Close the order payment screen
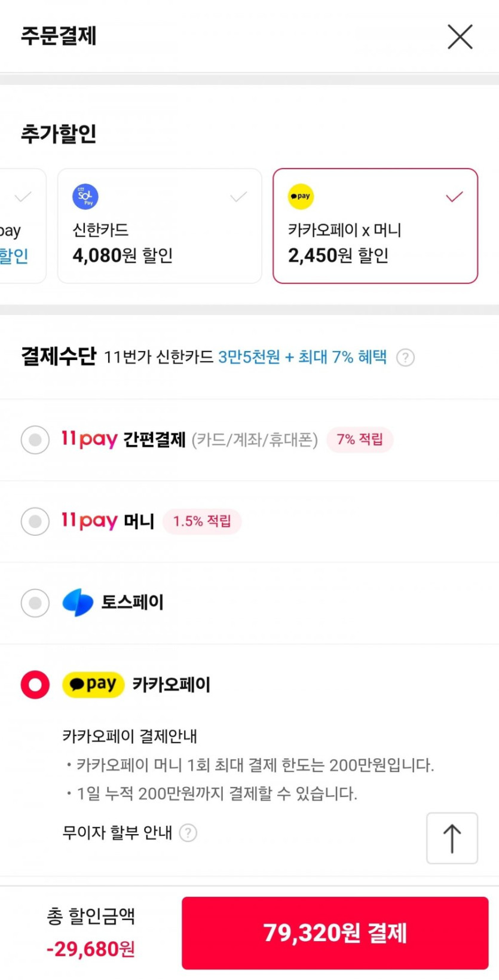The image size is (499, 980). tap(460, 36)
